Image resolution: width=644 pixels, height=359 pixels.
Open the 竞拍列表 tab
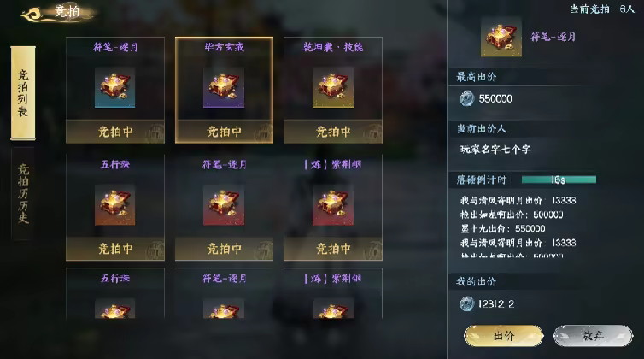[x=23, y=93]
